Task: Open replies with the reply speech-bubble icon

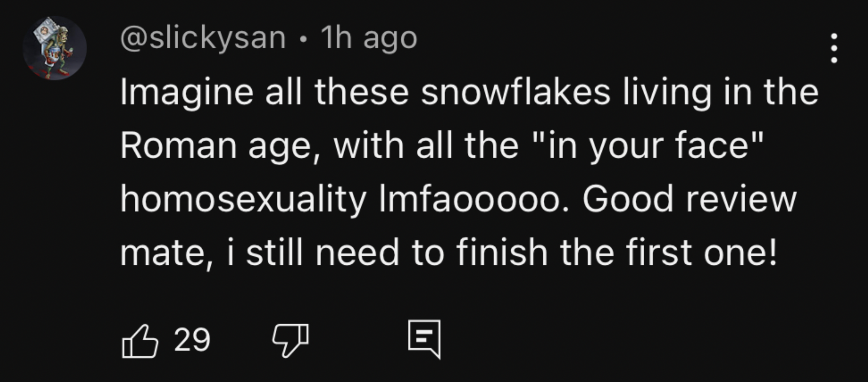Action: 424,340
